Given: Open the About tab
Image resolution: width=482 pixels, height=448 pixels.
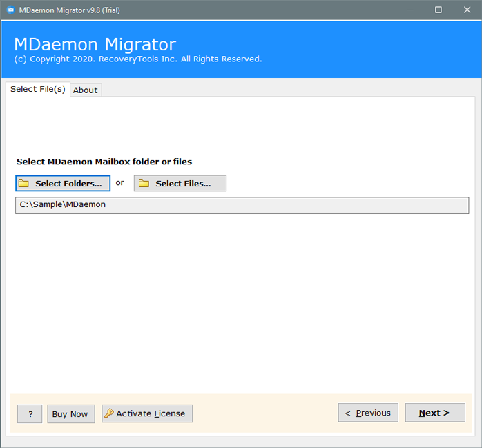Looking at the screenshot, I should [x=86, y=90].
